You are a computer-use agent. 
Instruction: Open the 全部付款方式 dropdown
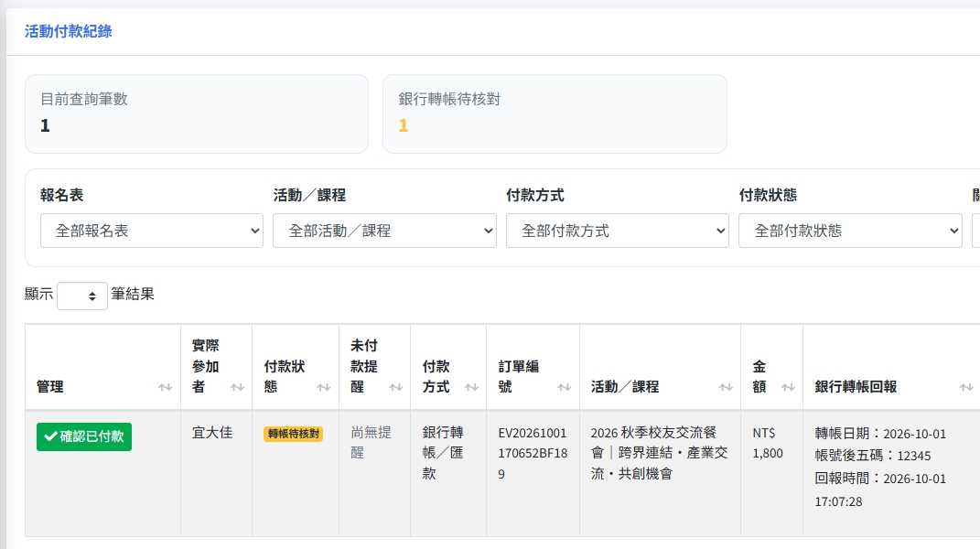(x=618, y=231)
